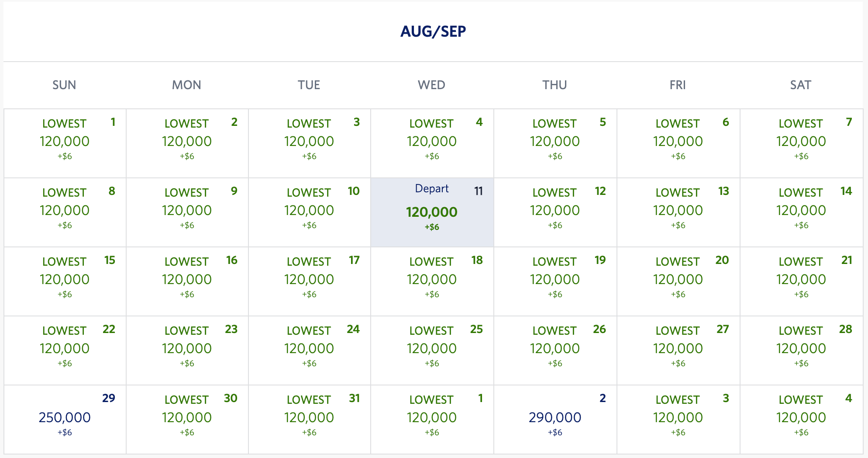Select September 4 Saturday fare cell

click(x=801, y=418)
